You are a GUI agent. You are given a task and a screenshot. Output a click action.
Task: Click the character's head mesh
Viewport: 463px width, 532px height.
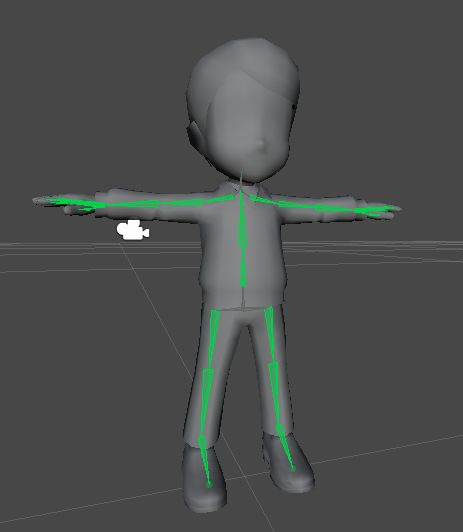243,111
